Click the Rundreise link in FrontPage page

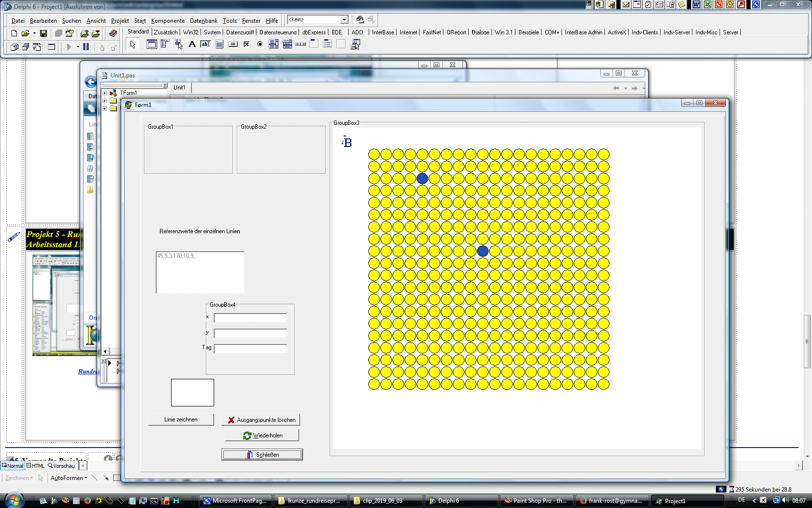pos(87,372)
